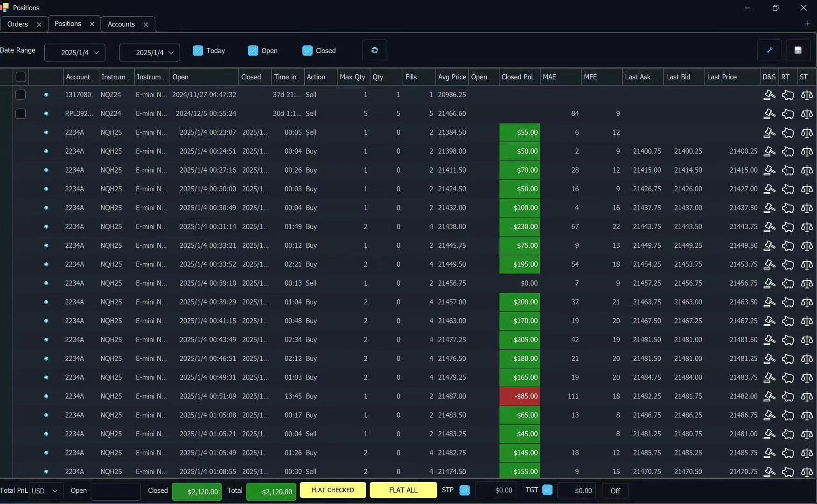The image size is (817, 504).
Task: Click D&S icon in $205.00 PnL row
Action: [769, 340]
